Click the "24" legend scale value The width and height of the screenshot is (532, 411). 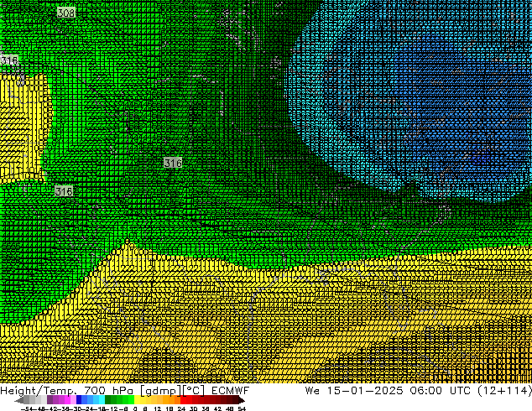181,408
